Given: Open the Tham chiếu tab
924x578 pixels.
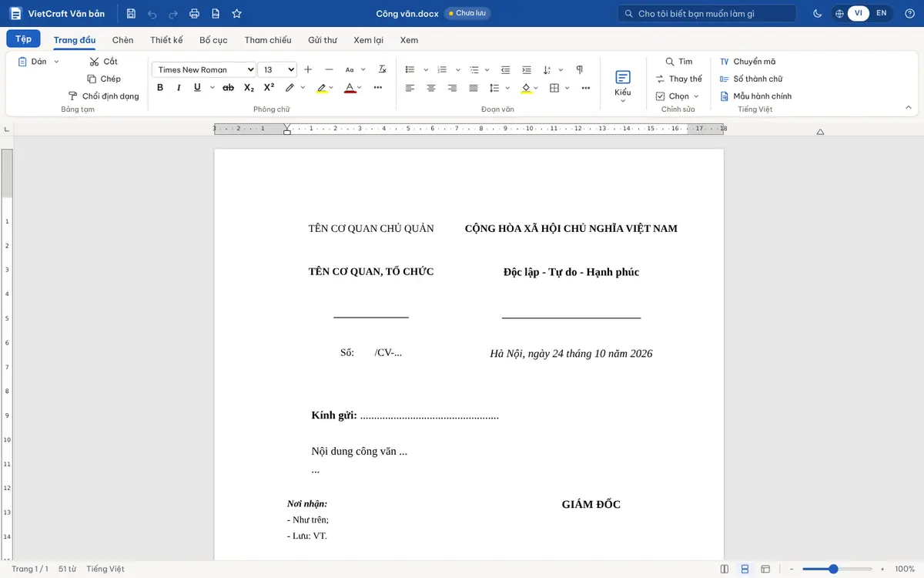Looking at the screenshot, I should (268, 40).
